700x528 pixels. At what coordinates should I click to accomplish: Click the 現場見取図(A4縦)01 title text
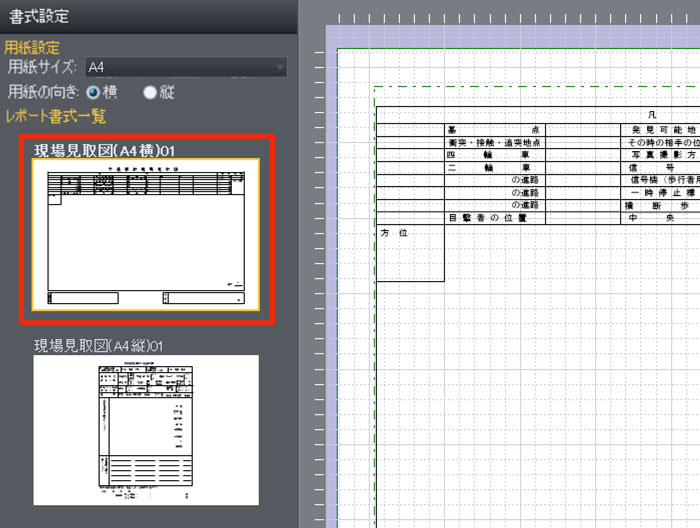click(98, 345)
